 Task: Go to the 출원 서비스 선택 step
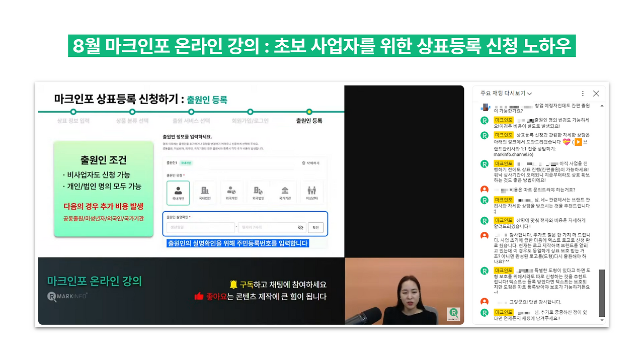(191, 121)
